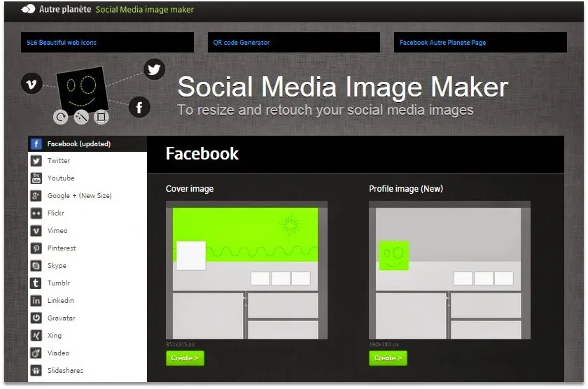This screenshot has height=389, width=588.
Task: Visit Facebook Autre Planete Page link
Action: tap(442, 43)
